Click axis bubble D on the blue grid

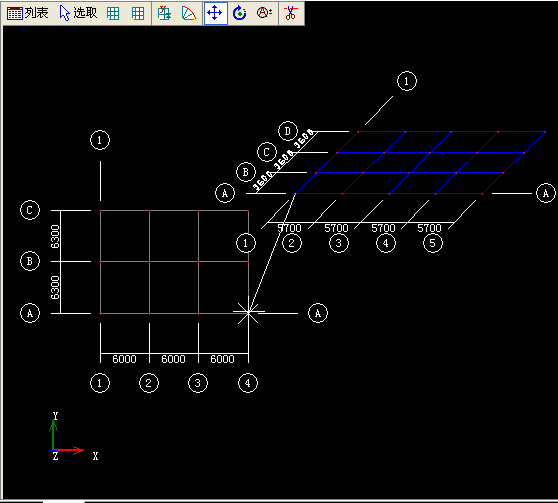click(288, 131)
